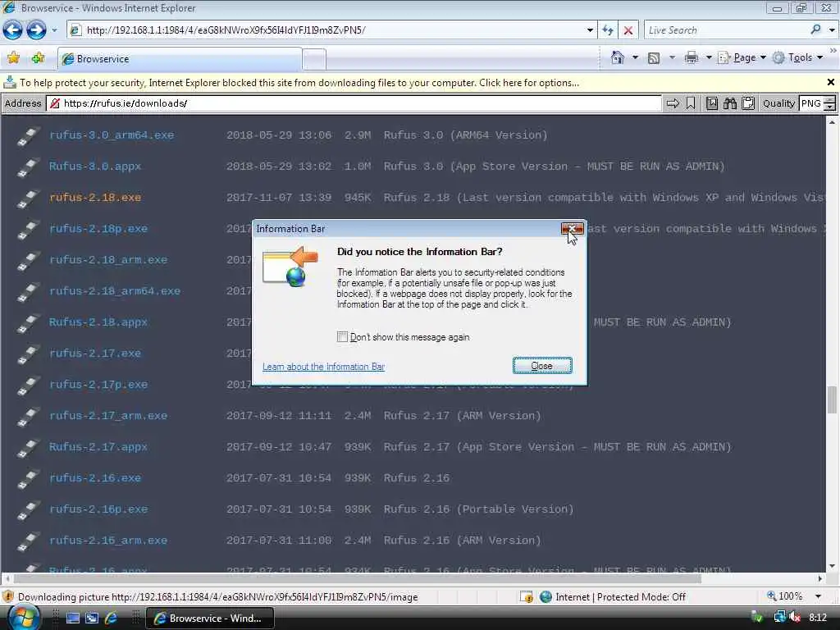The width and height of the screenshot is (840, 630).
Task: Click the Browservice bookmark toggle icon
Action: click(x=691, y=103)
